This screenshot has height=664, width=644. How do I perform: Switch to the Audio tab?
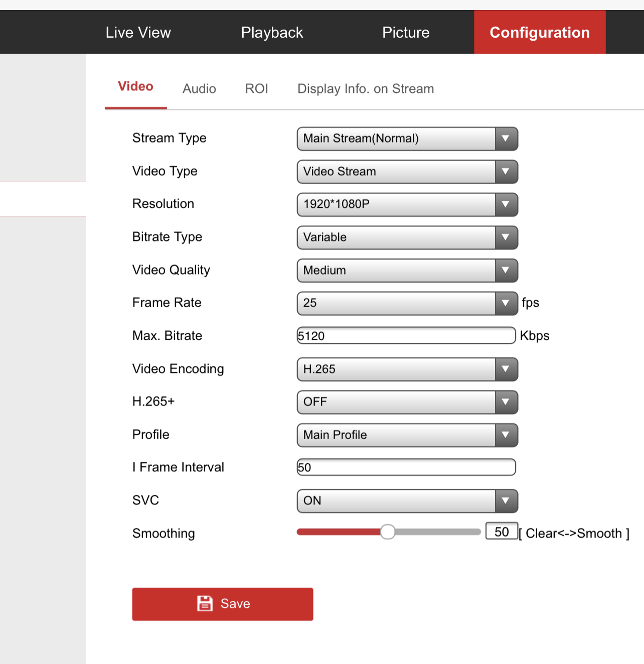(199, 89)
